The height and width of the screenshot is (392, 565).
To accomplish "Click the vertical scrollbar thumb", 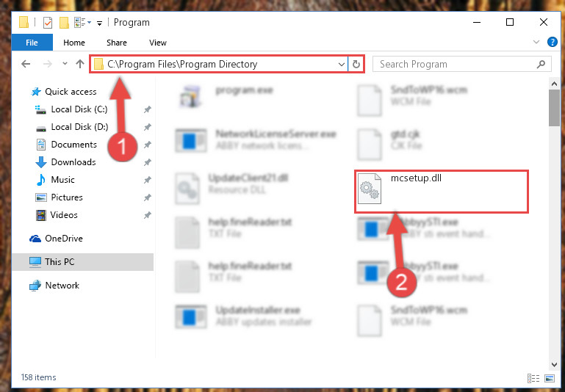I will tap(554, 108).
